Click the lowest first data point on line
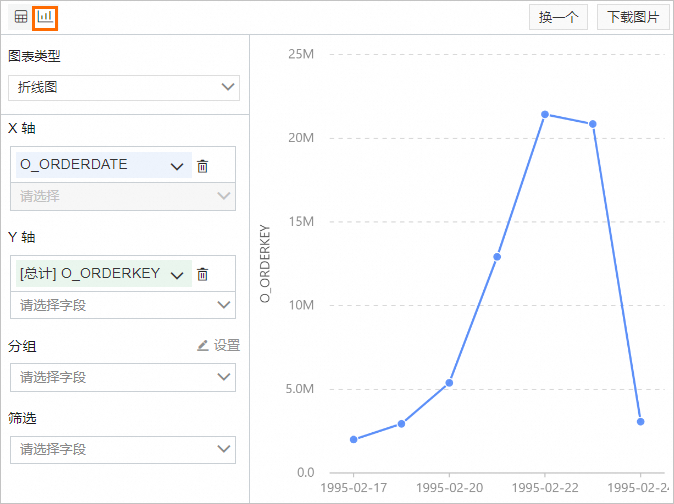This screenshot has width=674, height=504. [354, 439]
